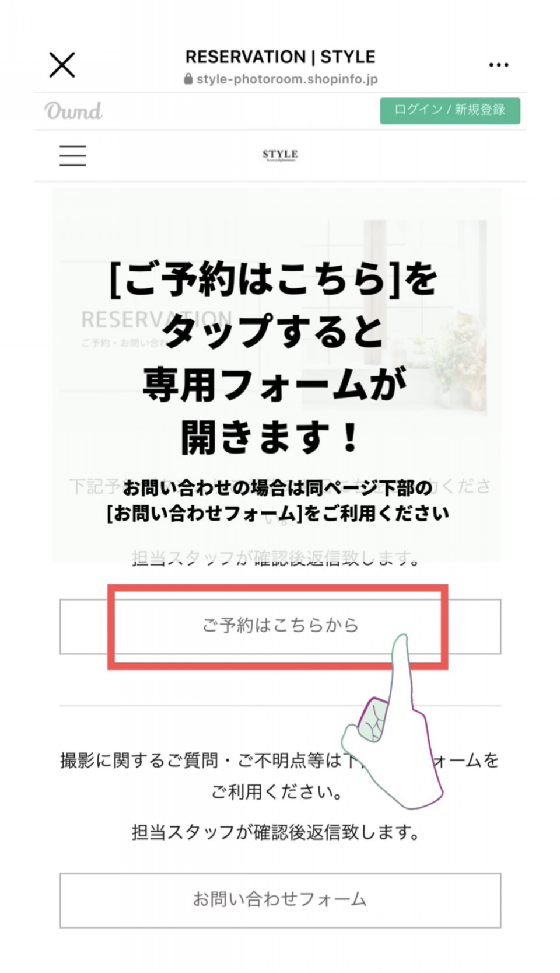Tap the STYLE site logo

(280, 155)
